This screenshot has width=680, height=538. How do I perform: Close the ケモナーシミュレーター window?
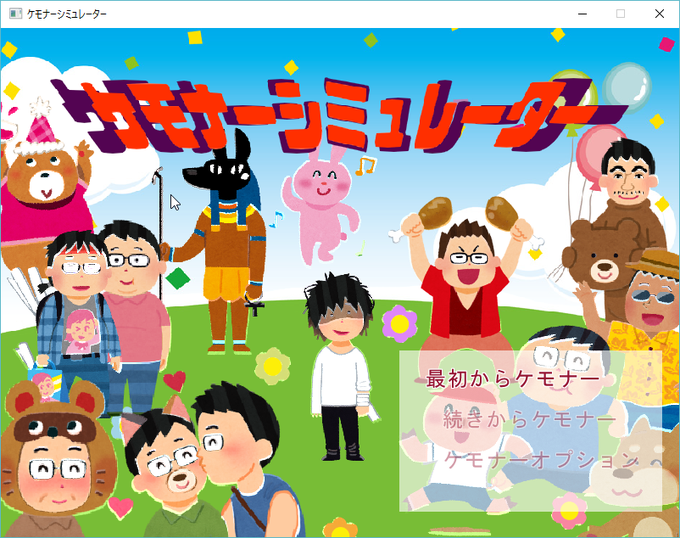tap(660, 14)
